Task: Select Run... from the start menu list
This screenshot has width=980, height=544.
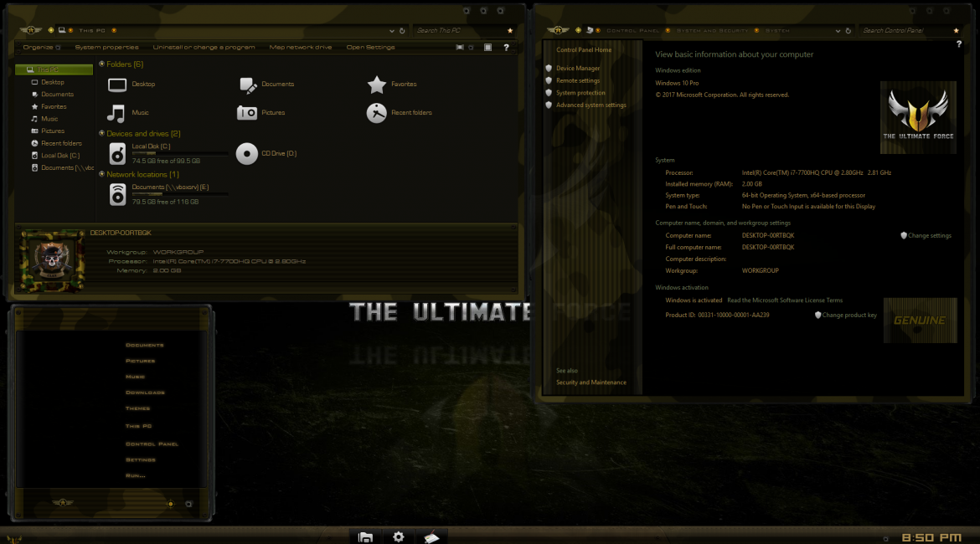Action: (x=135, y=476)
